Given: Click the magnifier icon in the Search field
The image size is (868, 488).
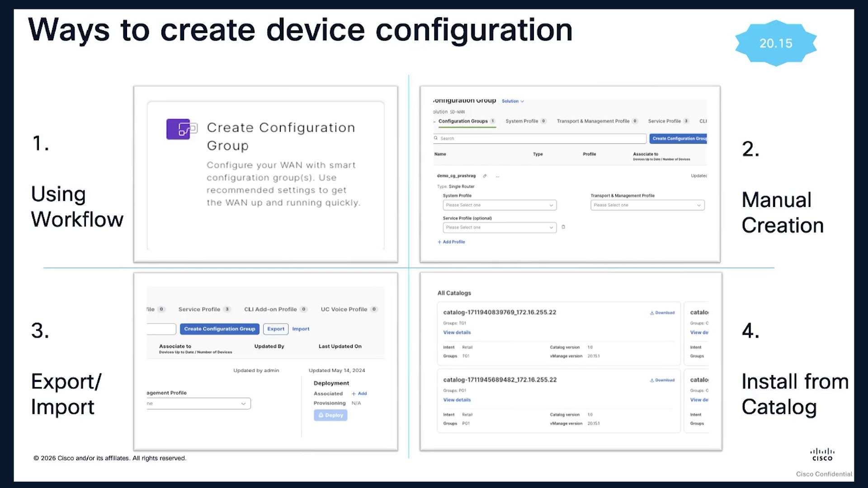Looking at the screenshot, I should click(x=436, y=138).
